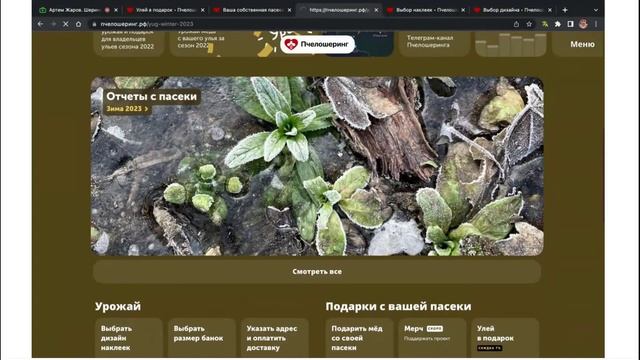The image size is (640, 360).
Task: Bookmark the page with the star
Action: [x=529, y=24]
